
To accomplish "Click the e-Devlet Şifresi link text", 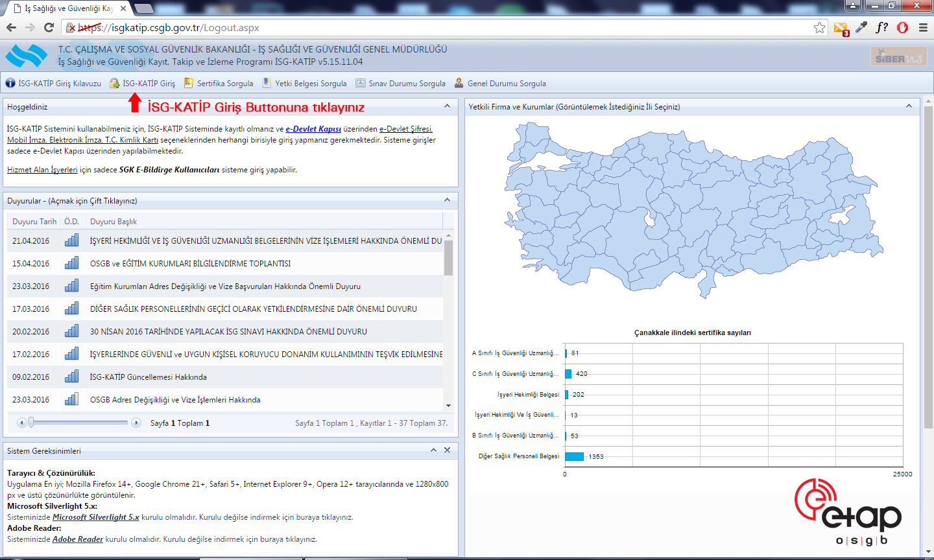I will (x=406, y=129).
